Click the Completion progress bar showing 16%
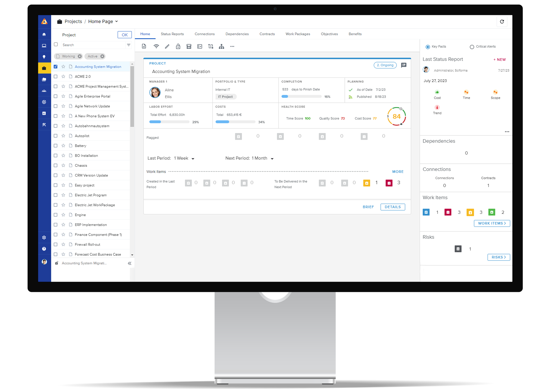Screen dimensions: 551x392 [301, 96]
